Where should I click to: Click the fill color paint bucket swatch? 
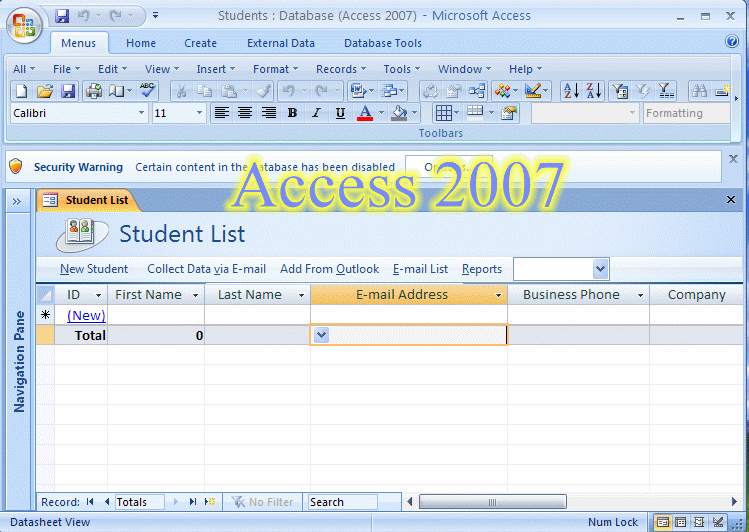399,113
